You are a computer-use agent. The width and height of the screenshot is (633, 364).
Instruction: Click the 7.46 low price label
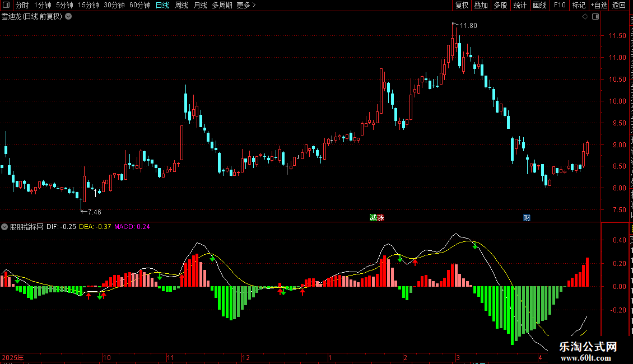pos(95,212)
